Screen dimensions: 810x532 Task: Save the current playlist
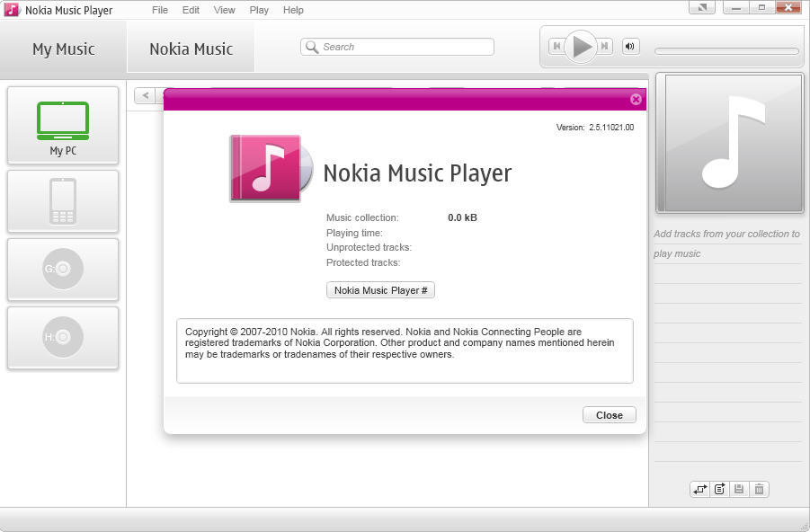click(x=739, y=489)
